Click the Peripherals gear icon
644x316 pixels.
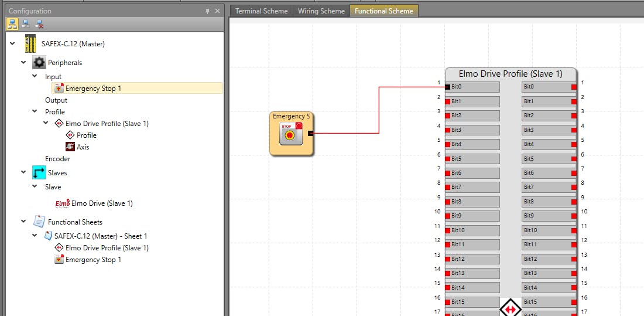coord(39,63)
